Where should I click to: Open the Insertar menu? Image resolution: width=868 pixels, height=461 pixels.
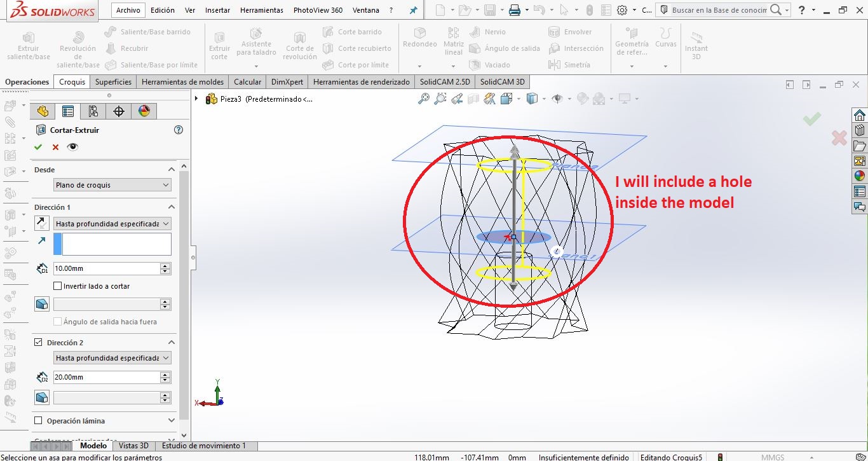(x=217, y=10)
